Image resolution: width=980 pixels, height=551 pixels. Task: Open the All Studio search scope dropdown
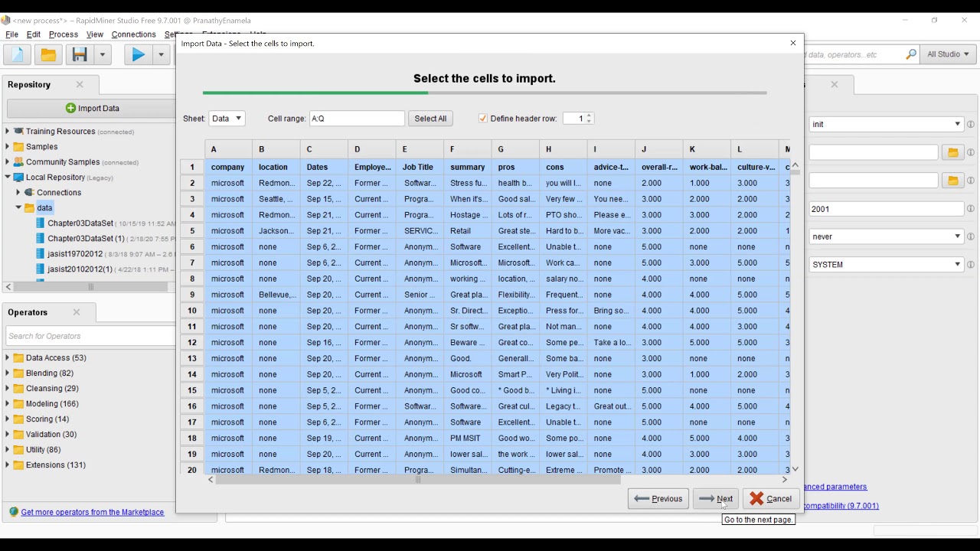click(x=948, y=54)
